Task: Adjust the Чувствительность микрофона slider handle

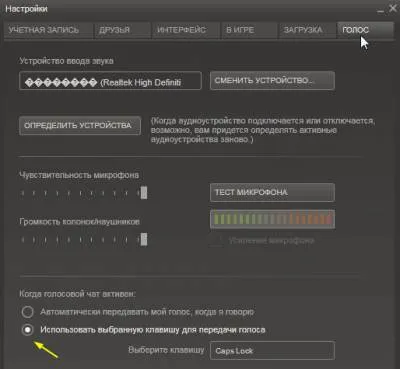Action: pyautogui.click(x=144, y=193)
